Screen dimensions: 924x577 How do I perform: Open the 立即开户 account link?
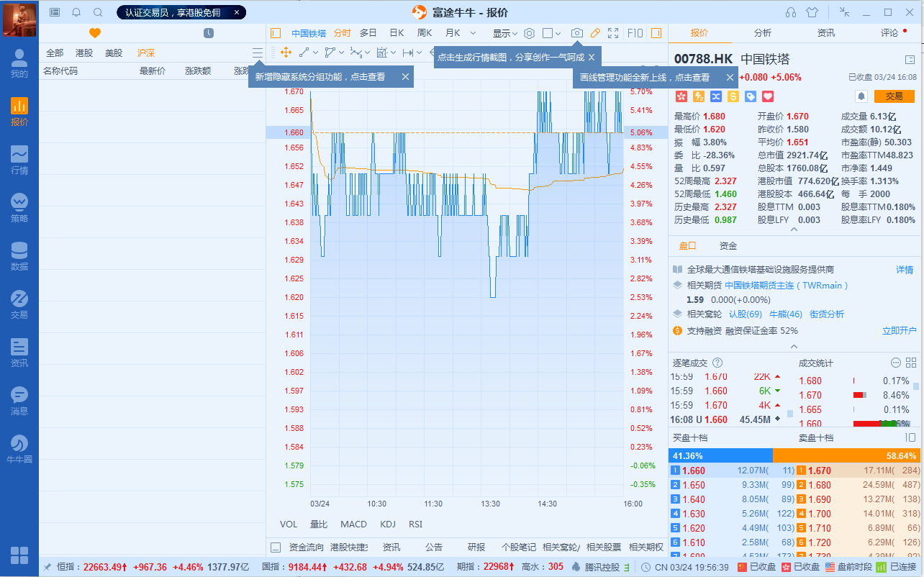[x=900, y=331]
